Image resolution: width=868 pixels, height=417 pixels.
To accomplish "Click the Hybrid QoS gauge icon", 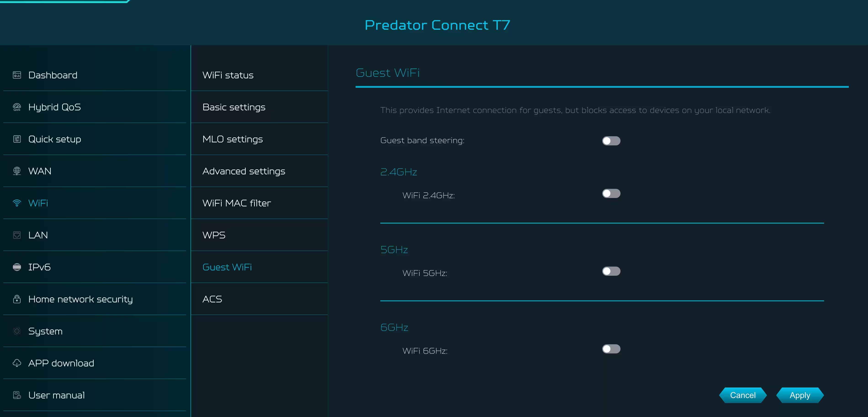I will click(17, 107).
